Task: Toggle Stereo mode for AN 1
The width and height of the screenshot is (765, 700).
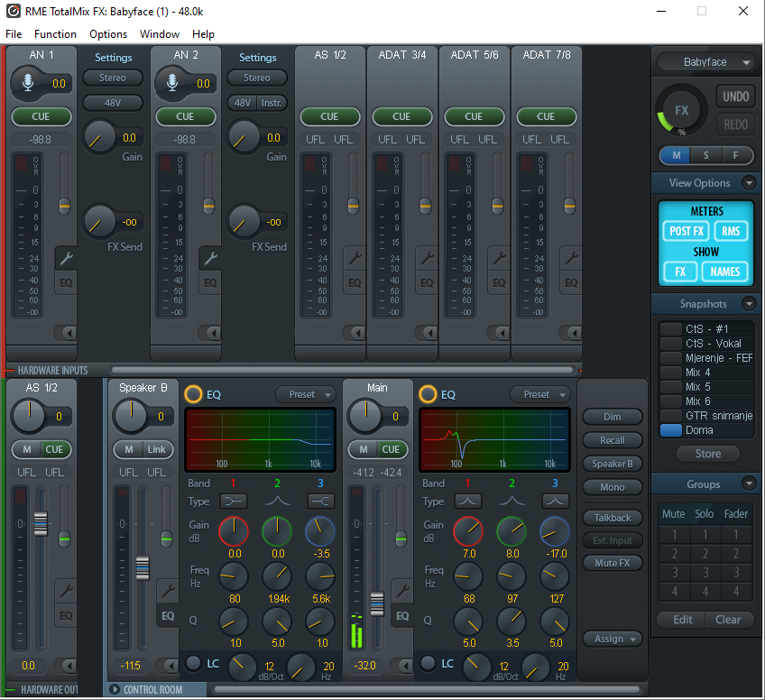Action: (x=113, y=78)
